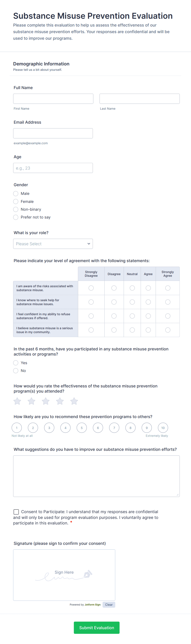Clear the signature field
This screenshot has height=644, width=191.
pos(109,604)
